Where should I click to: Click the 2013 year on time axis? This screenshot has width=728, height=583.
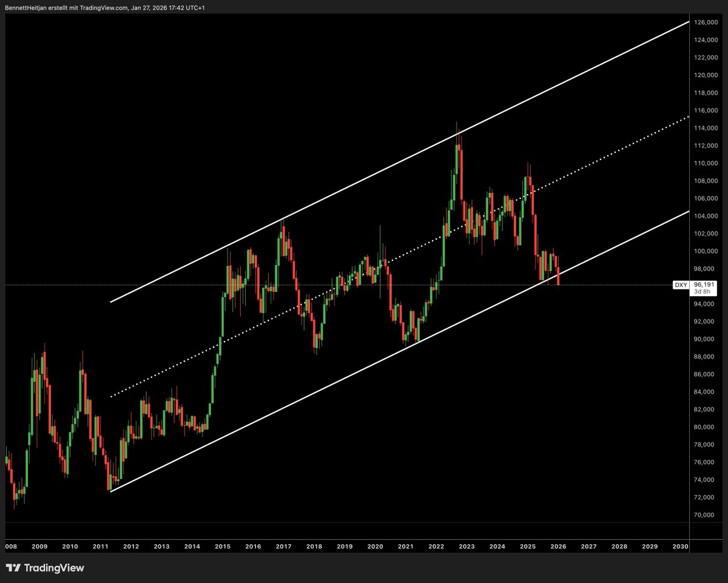pos(161,547)
